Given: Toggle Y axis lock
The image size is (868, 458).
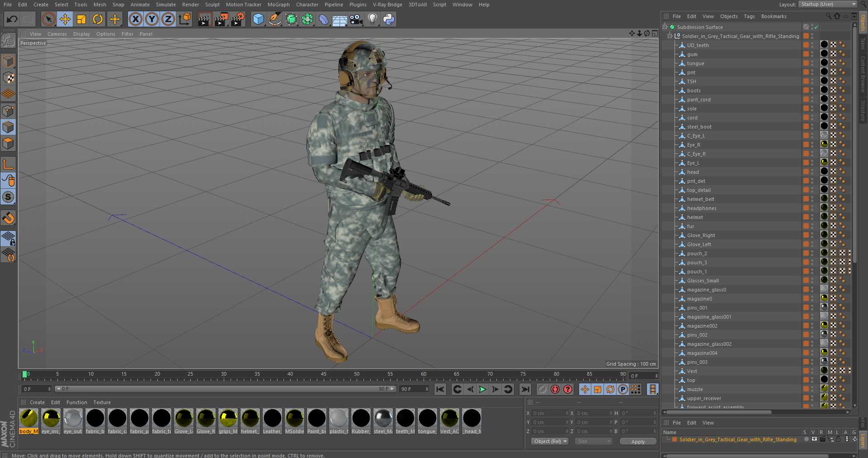Looking at the screenshot, I should [x=152, y=19].
